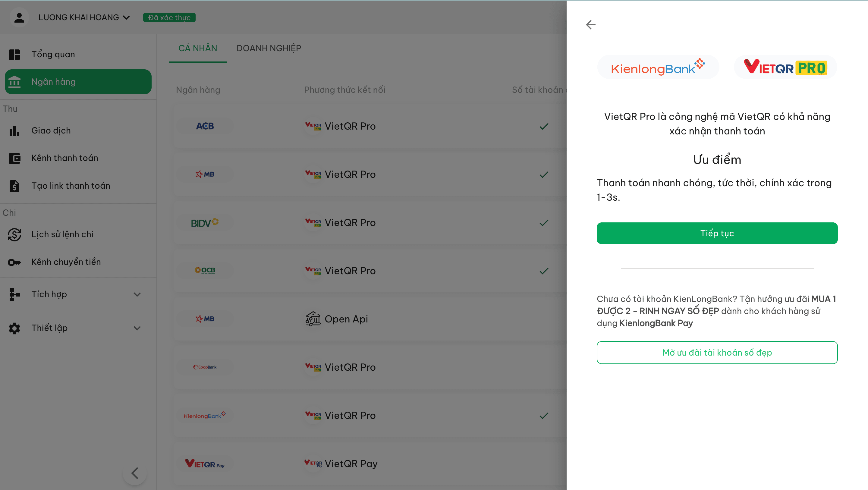This screenshot has width=868, height=490.
Task: Select the Ngân hàng bank icon
Action: (x=14, y=82)
